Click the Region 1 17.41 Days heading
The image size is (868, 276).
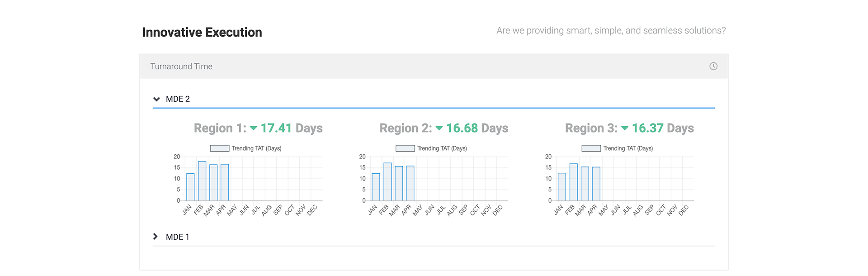click(258, 128)
